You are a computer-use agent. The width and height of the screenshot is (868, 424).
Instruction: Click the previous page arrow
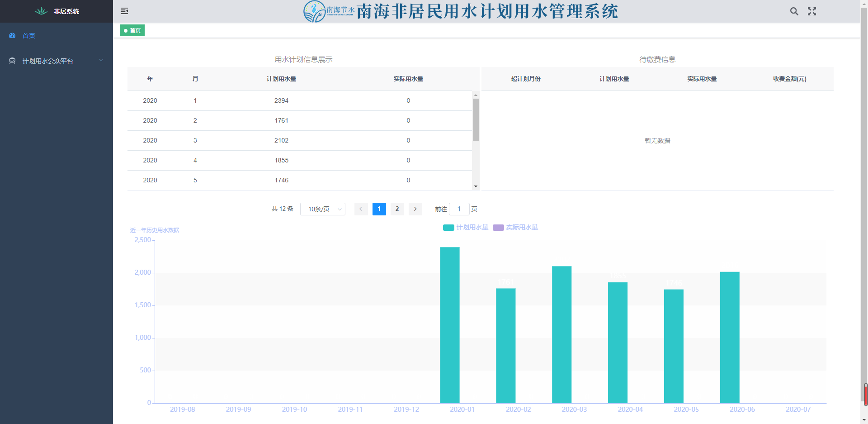(361, 209)
